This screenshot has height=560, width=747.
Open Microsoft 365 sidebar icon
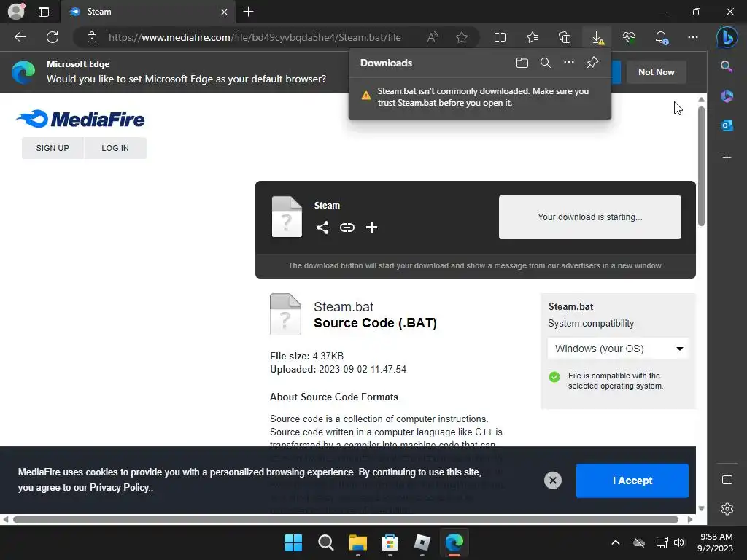727,96
